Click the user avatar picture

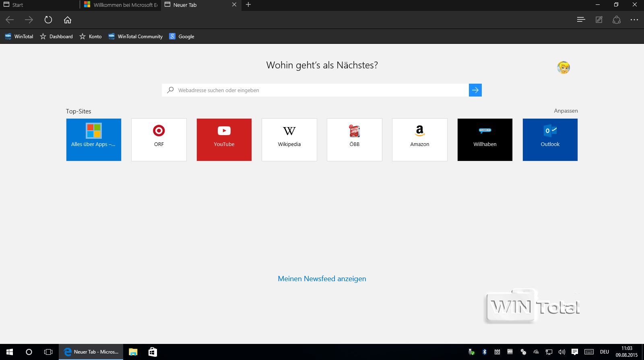click(x=563, y=68)
